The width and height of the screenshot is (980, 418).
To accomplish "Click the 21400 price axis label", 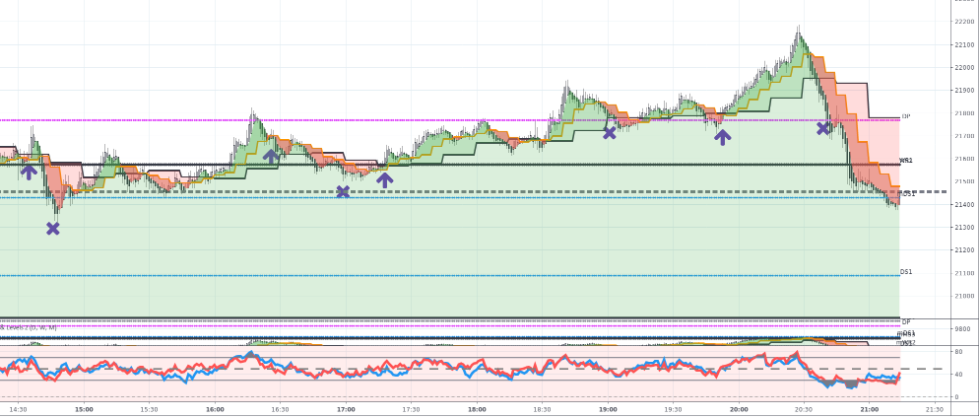I will (x=965, y=205).
